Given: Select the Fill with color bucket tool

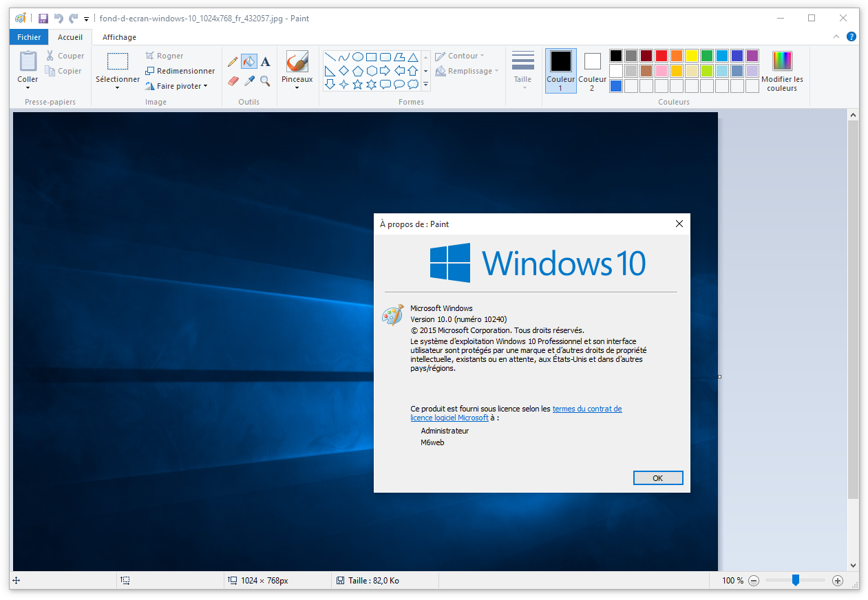Looking at the screenshot, I should [249, 62].
